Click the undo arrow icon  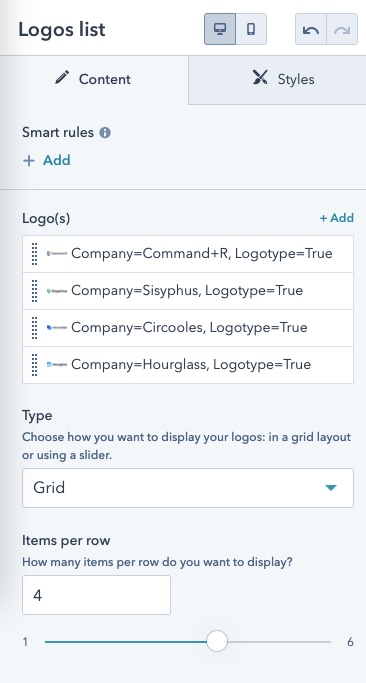[x=311, y=30]
